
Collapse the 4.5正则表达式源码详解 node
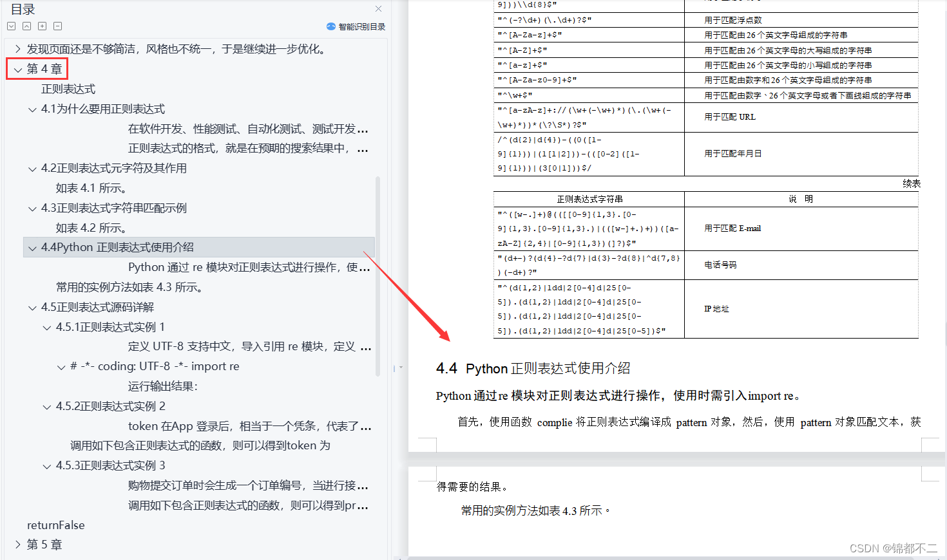(x=32, y=307)
